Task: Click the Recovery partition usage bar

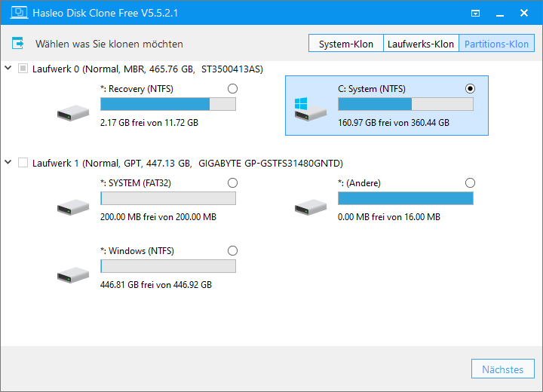Action: pyautogui.click(x=168, y=104)
